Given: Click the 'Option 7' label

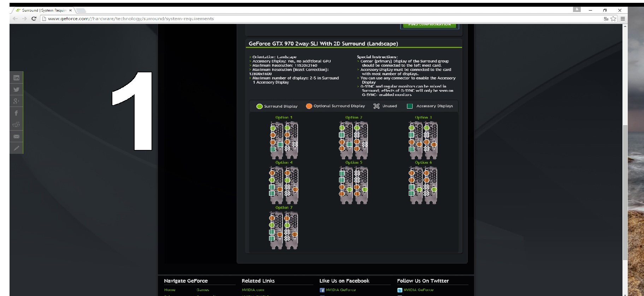Looking at the screenshot, I should [284, 207].
